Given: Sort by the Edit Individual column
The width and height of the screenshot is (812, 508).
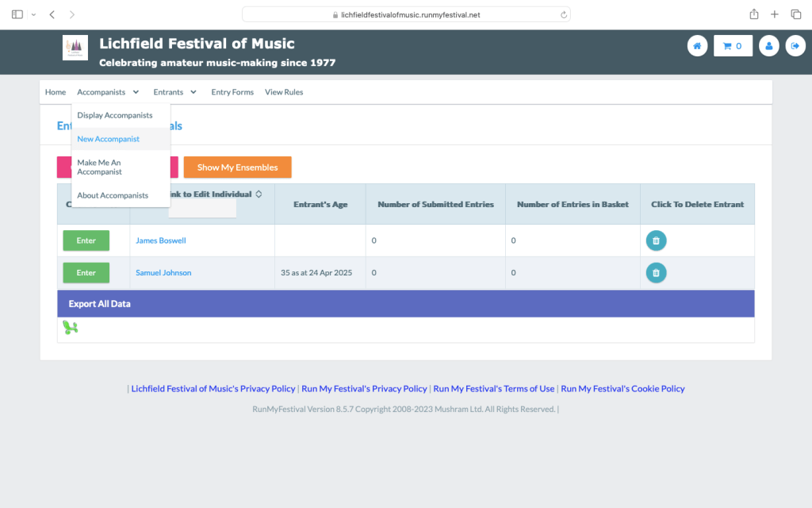Looking at the screenshot, I should point(259,194).
